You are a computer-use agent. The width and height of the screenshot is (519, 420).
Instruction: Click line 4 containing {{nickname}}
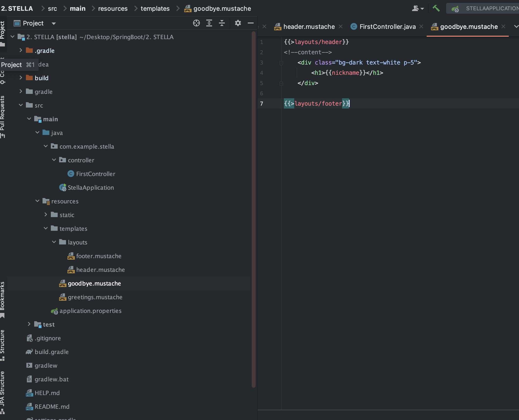tap(347, 73)
